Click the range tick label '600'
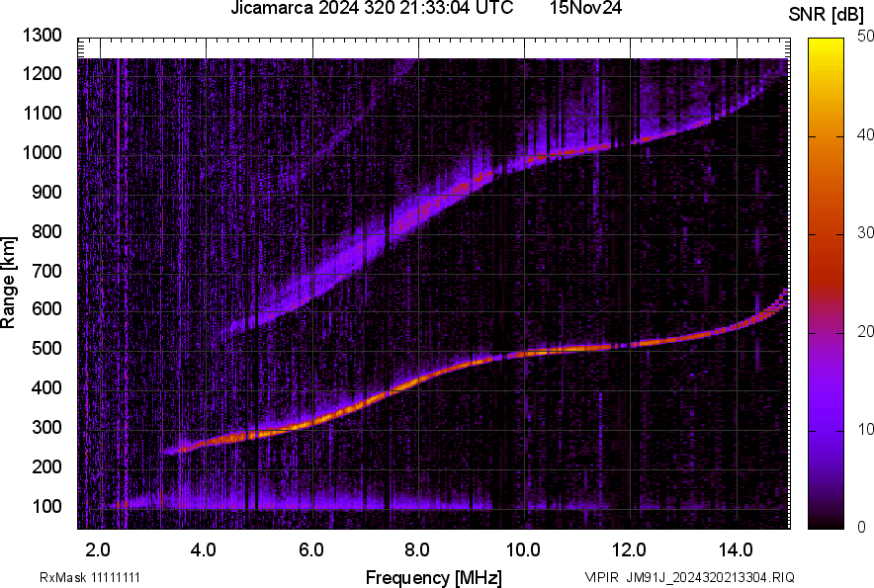This screenshot has width=874, height=588. tap(46, 309)
